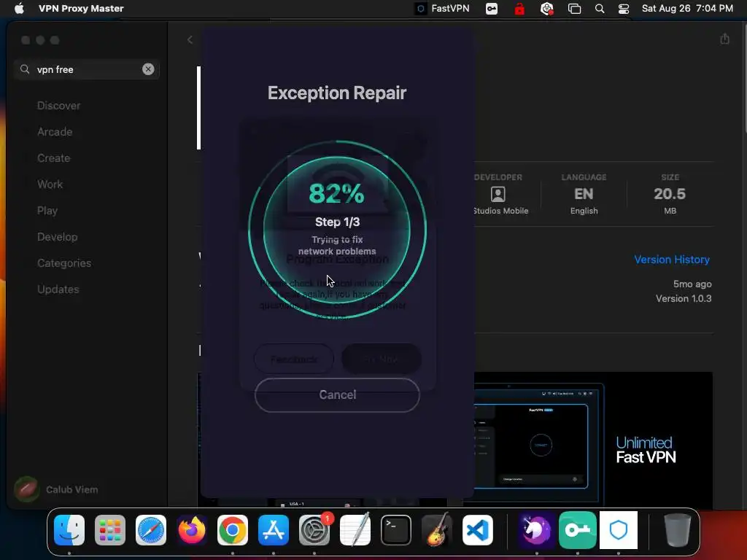Select Create in the App Store sidebar

tap(54, 158)
